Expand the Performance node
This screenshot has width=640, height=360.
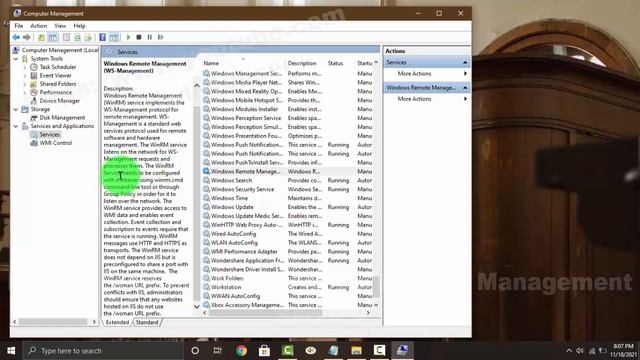(25, 93)
